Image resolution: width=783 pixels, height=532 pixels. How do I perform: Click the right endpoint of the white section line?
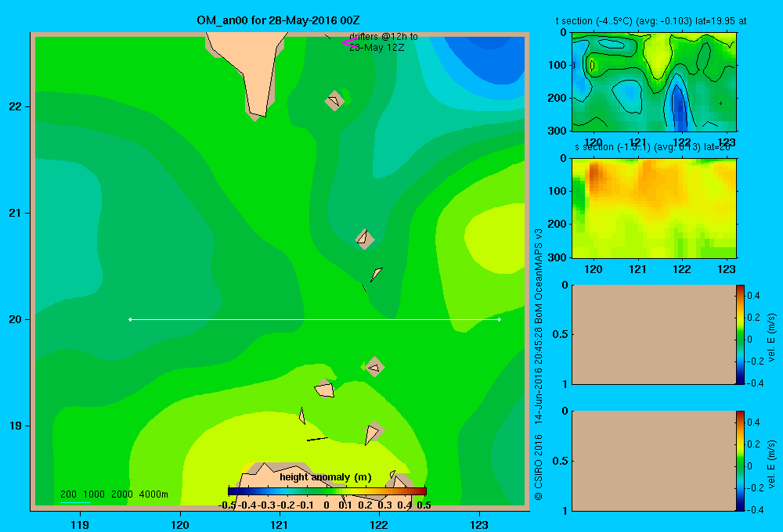500,319
